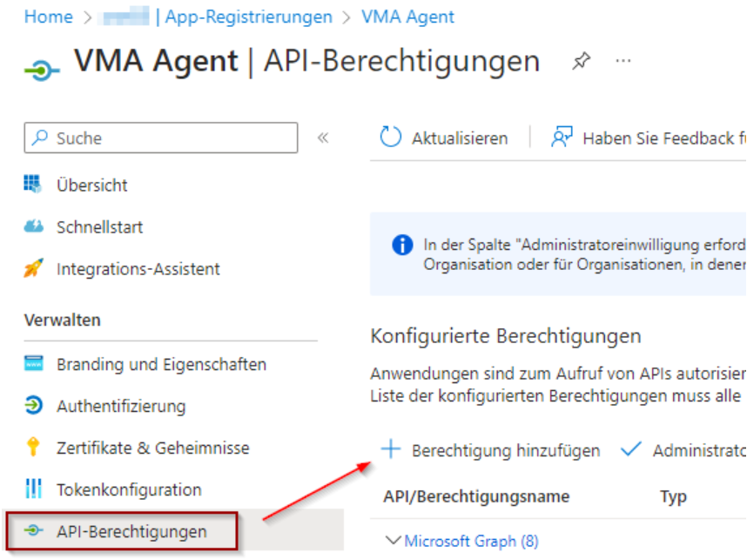The height and width of the screenshot is (560, 747).
Task: Click the API-Berechtigungen sidebar icon
Action: (x=33, y=530)
